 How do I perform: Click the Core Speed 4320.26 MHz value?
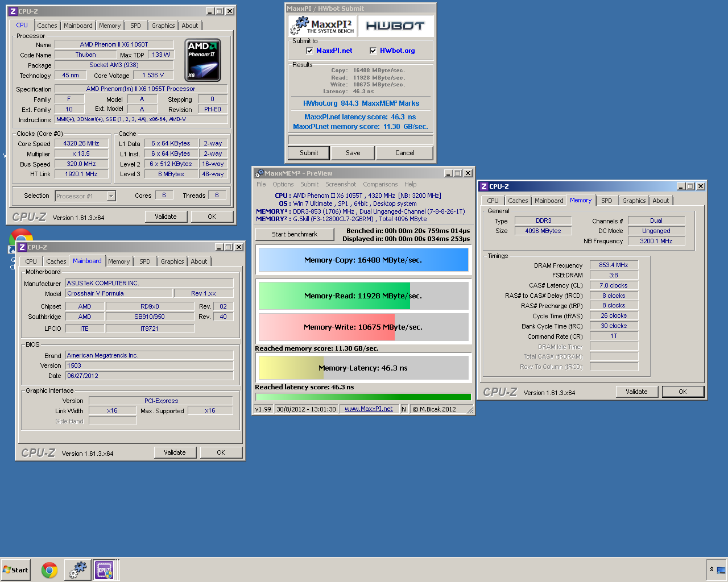click(81, 144)
